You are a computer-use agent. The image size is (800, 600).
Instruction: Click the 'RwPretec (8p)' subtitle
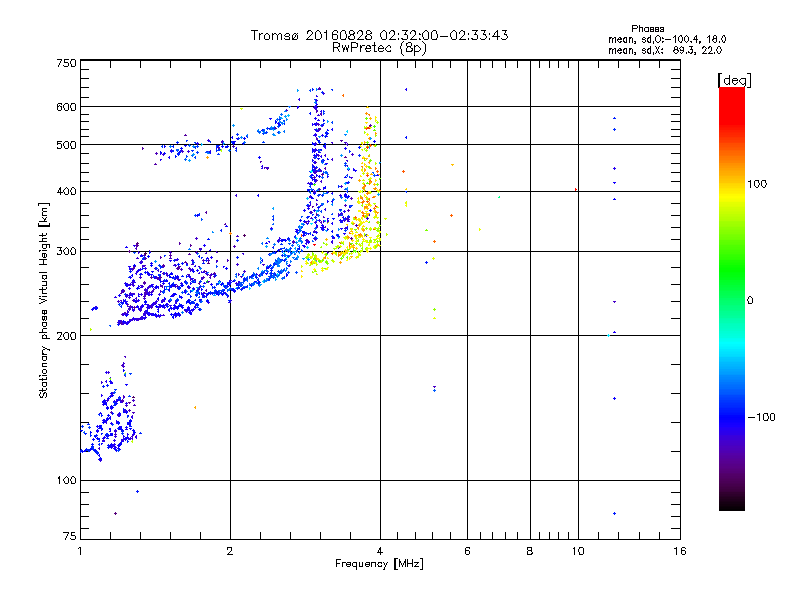[379, 48]
